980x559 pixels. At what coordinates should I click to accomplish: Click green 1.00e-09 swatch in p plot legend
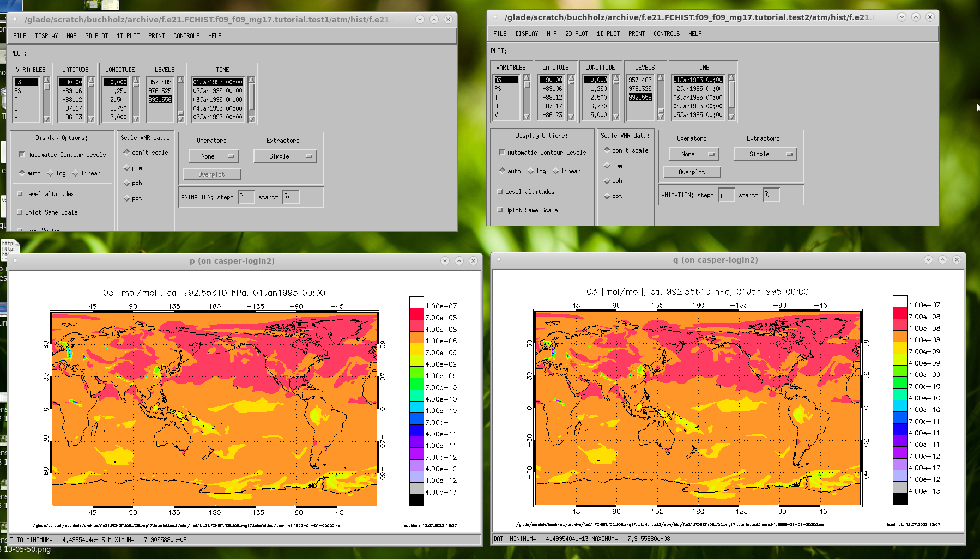point(416,373)
